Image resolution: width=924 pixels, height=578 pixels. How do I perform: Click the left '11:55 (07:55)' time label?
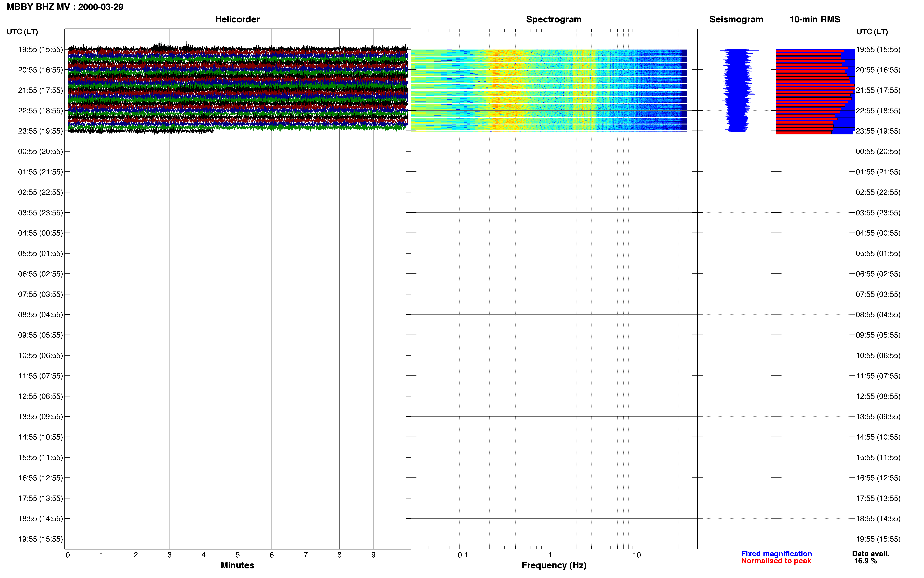(x=41, y=376)
